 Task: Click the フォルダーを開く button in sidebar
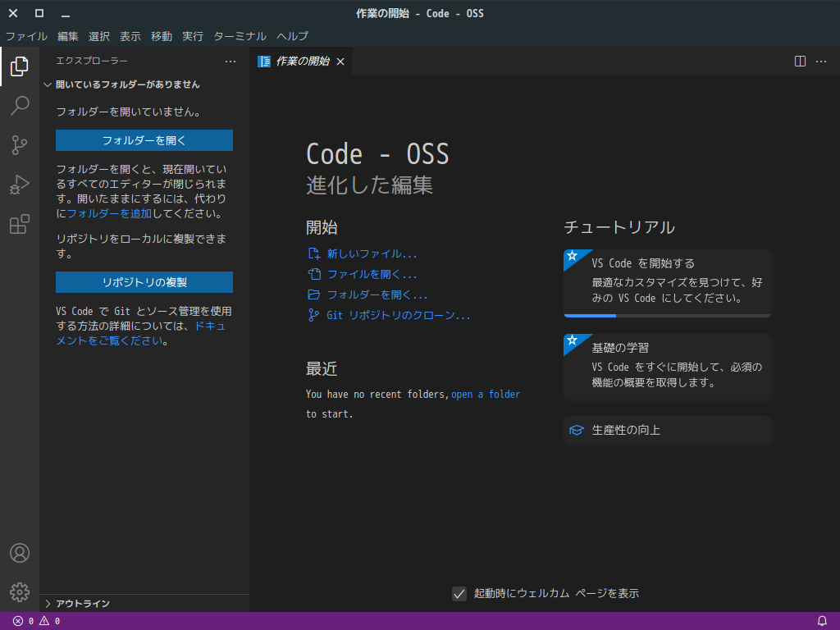click(144, 140)
